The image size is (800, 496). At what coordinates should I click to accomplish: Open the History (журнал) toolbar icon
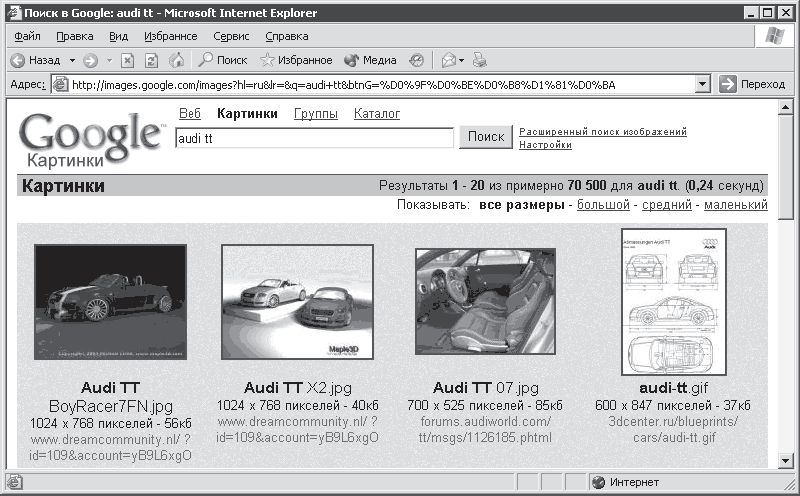[416, 60]
